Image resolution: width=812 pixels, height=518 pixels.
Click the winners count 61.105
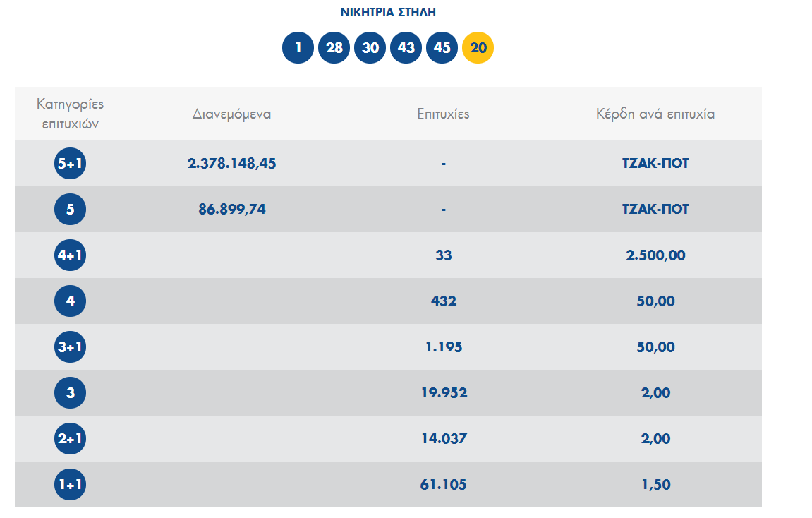[x=443, y=484]
